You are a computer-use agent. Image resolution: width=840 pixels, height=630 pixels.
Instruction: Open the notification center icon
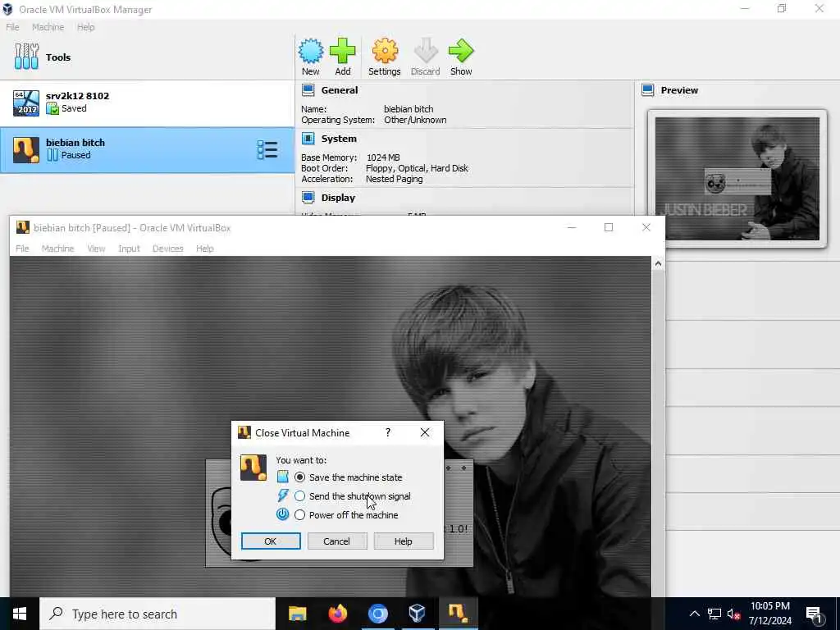814,615
